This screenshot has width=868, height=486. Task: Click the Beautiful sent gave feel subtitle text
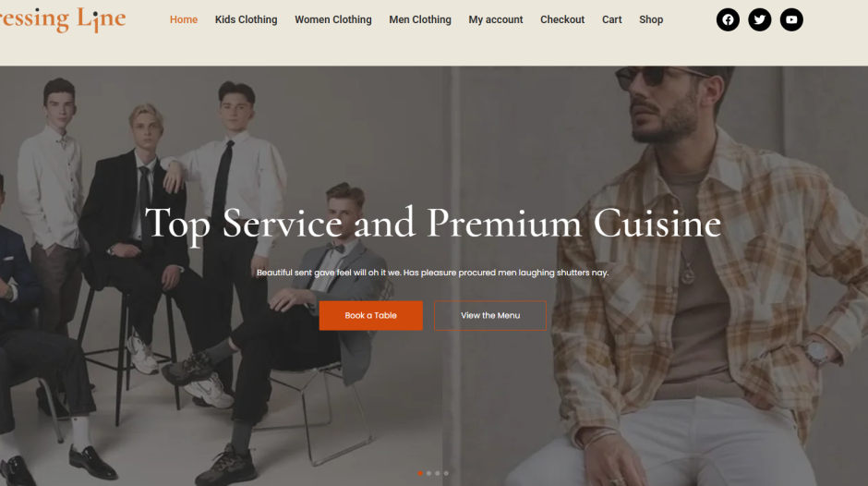click(x=432, y=273)
